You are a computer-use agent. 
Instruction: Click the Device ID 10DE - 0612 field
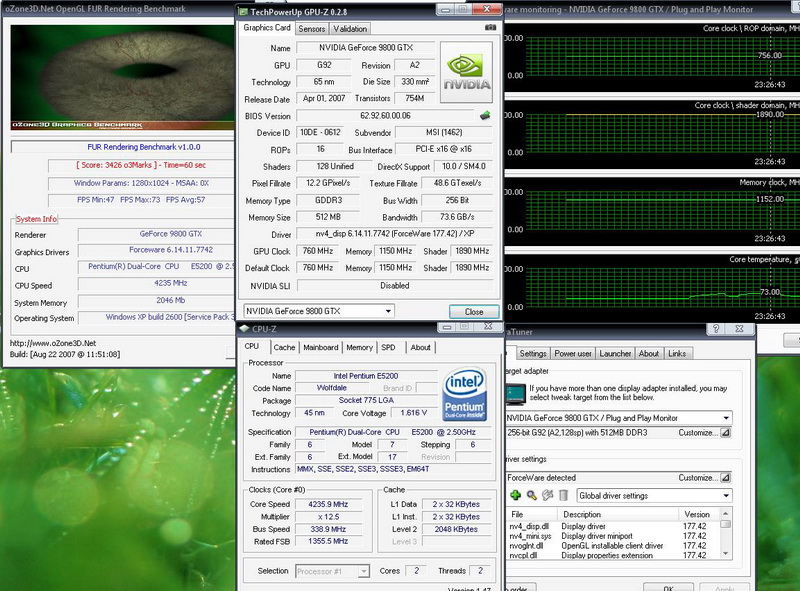(320, 133)
